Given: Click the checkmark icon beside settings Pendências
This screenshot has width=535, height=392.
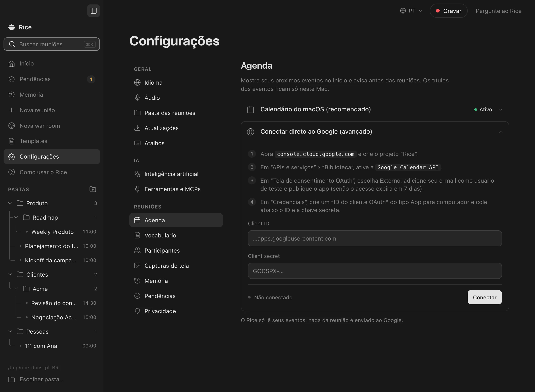Looking at the screenshot, I should point(137,296).
